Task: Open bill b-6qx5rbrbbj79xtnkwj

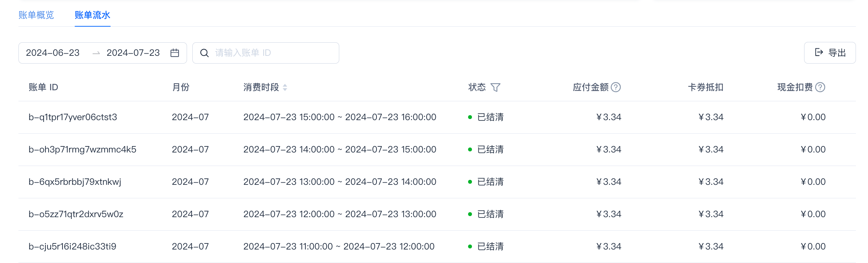Action: [x=75, y=182]
